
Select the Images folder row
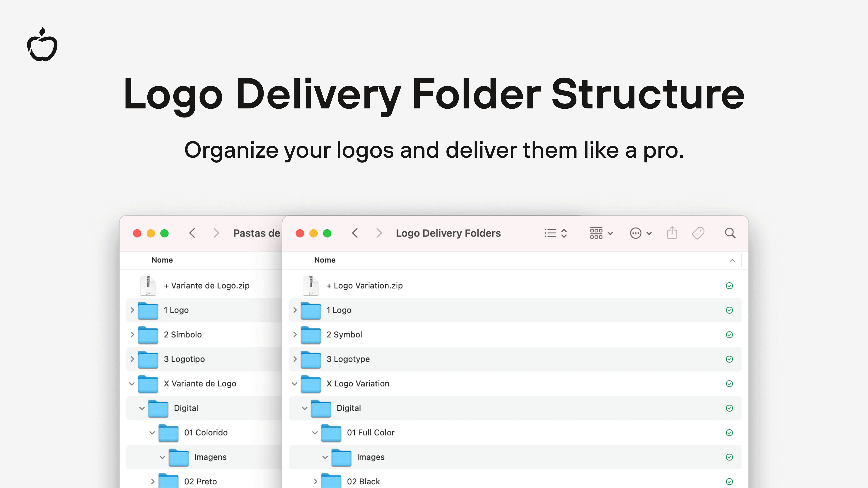[x=515, y=457]
